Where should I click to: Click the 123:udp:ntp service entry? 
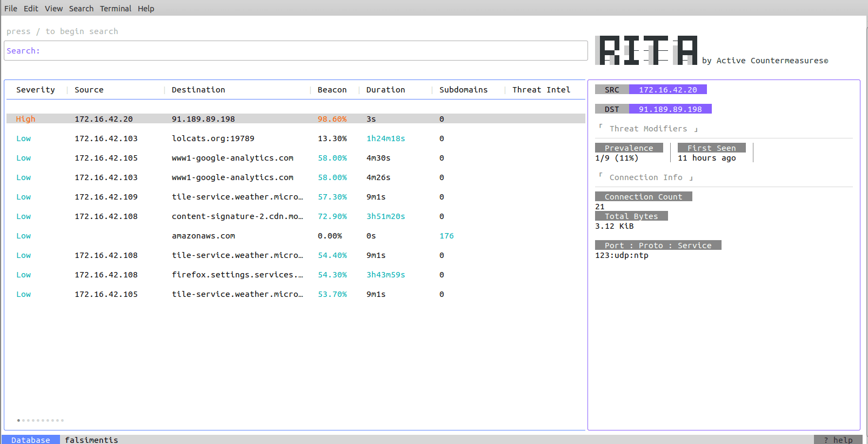tap(622, 255)
